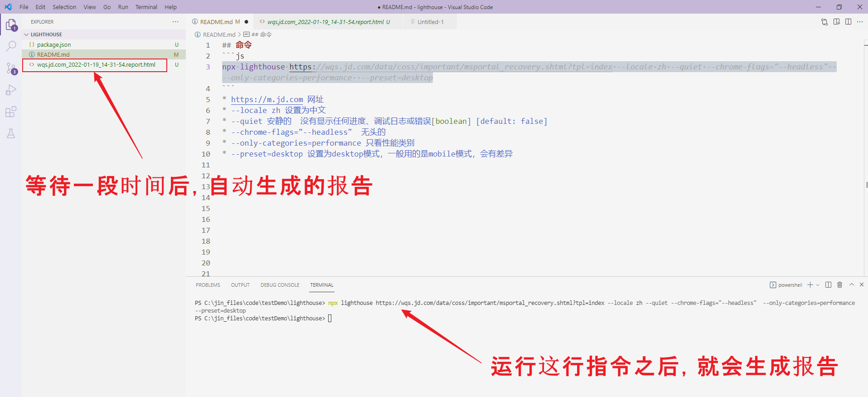Open the Help menu

point(171,7)
